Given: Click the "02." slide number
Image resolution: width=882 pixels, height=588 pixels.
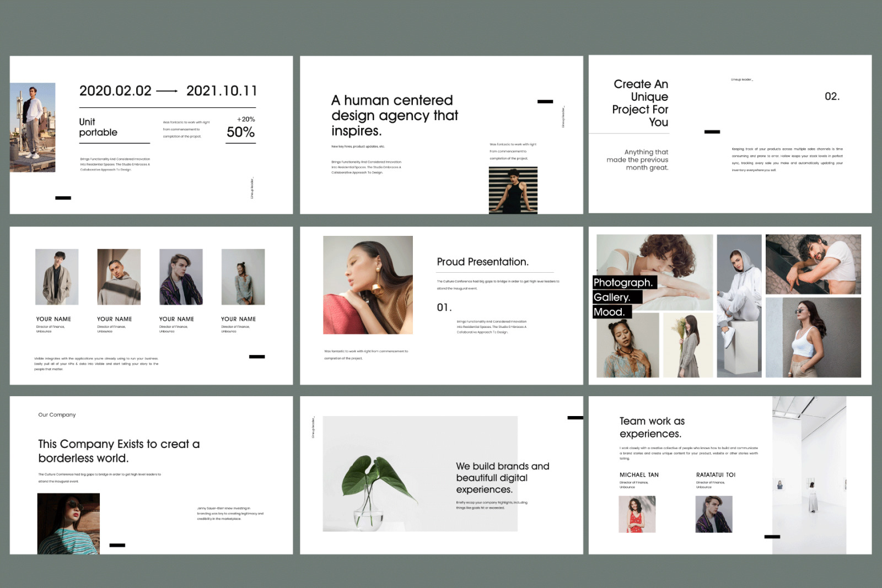Looking at the screenshot, I should [832, 96].
